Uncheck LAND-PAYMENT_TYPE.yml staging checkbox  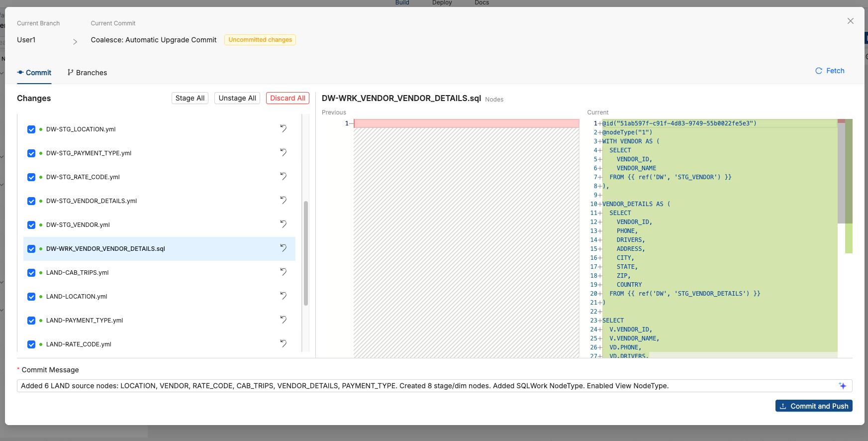tap(31, 321)
